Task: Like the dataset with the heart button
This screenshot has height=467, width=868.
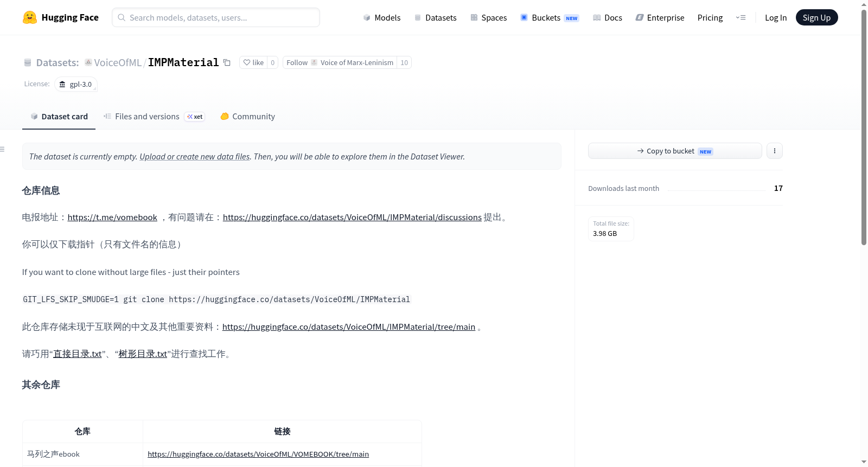Action: point(253,62)
